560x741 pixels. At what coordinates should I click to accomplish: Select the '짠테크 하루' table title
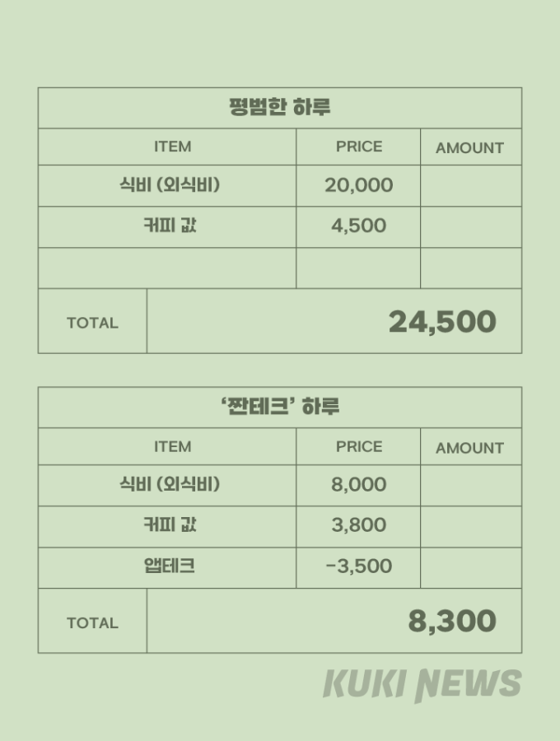pos(280,407)
